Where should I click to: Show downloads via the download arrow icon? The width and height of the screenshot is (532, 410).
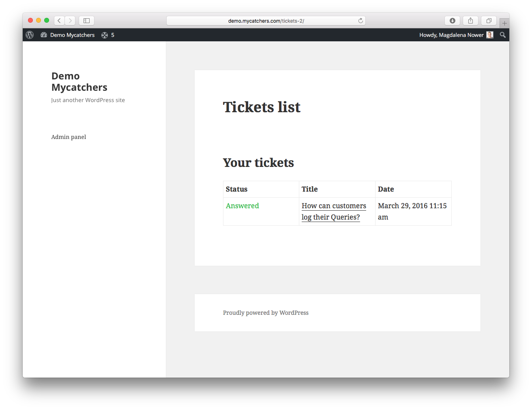(x=453, y=21)
